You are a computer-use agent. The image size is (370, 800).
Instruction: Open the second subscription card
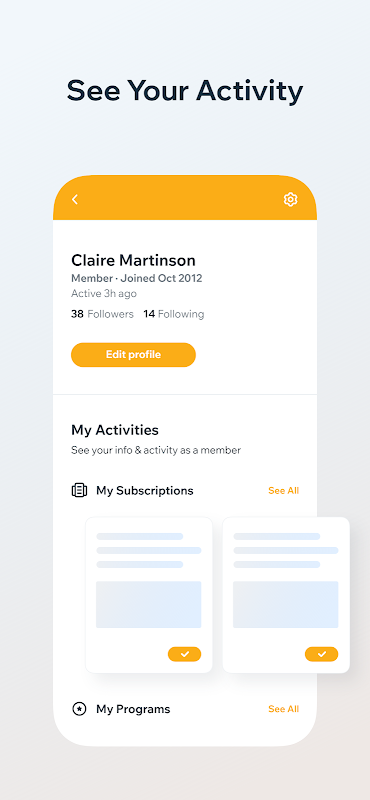point(286,595)
